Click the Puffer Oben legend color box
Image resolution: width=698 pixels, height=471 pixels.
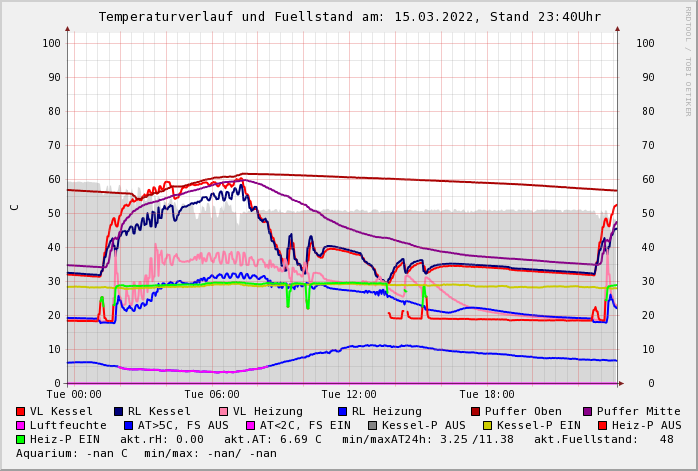tap(476, 412)
